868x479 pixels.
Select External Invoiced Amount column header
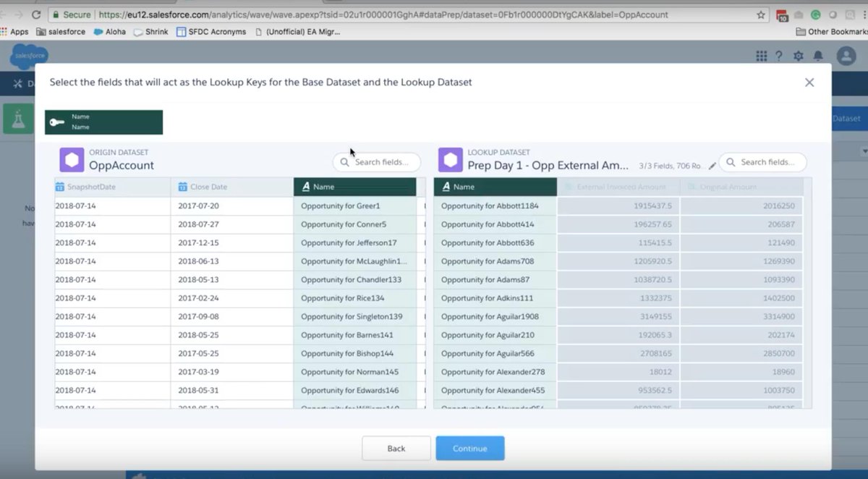[618, 187]
